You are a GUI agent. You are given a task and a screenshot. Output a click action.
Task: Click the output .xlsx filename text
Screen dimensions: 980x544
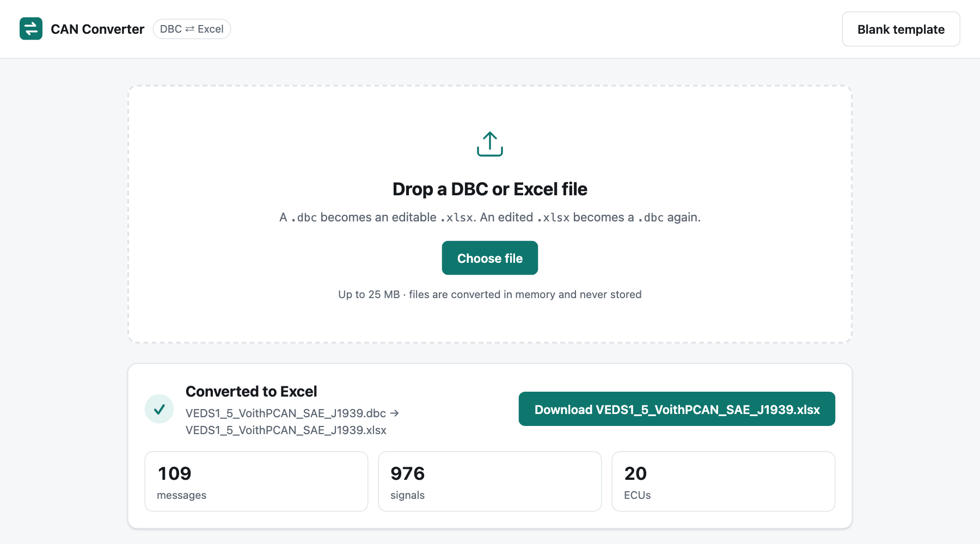[286, 430]
